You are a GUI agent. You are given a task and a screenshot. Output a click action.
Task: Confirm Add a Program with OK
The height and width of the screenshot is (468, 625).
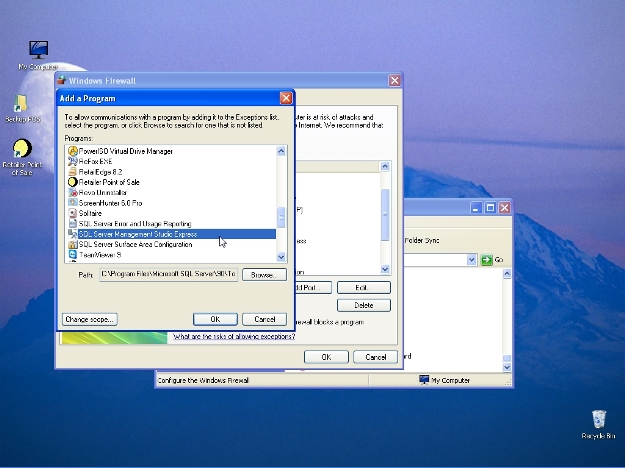[x=215, y=319]
